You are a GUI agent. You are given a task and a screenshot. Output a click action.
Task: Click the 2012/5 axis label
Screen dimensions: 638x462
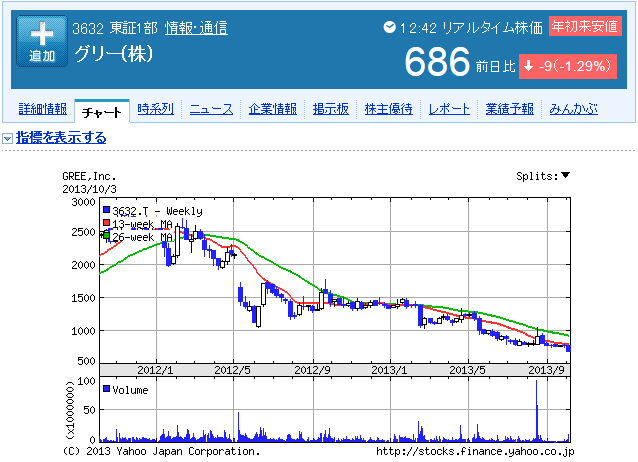pyautogui.click(x=232, y=370)
